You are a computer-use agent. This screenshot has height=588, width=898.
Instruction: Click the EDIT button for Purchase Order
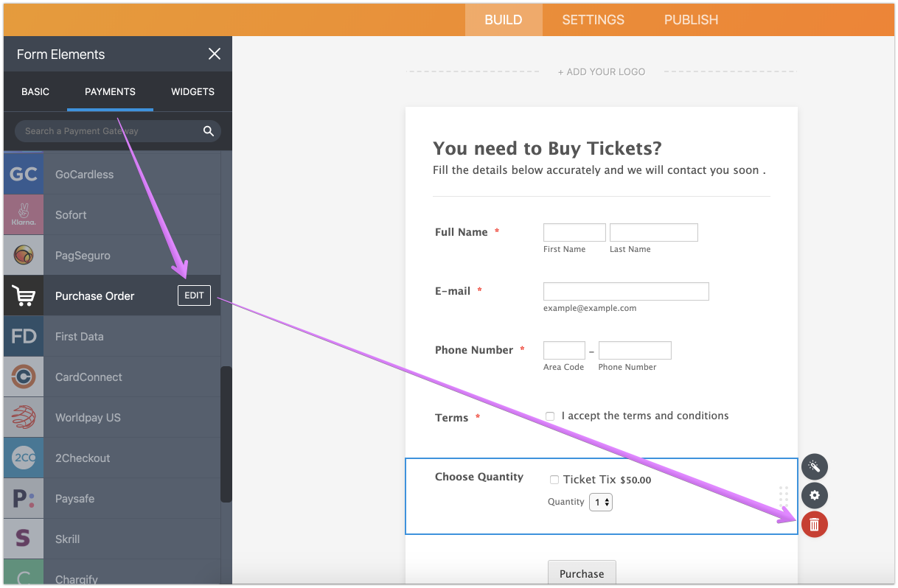tap(194, 295)
